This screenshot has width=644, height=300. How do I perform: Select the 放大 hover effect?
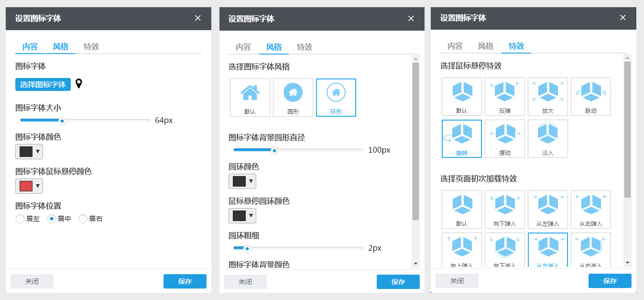click(x=547, y=97)
